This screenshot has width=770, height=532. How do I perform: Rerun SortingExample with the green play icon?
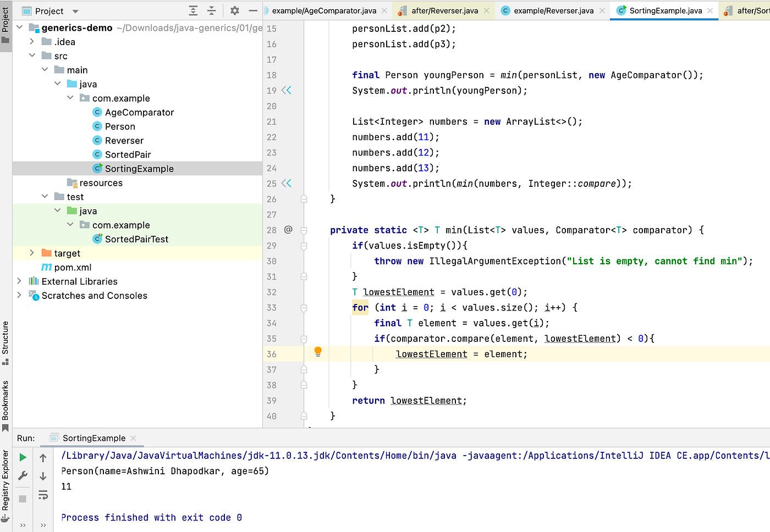[22, 457]
